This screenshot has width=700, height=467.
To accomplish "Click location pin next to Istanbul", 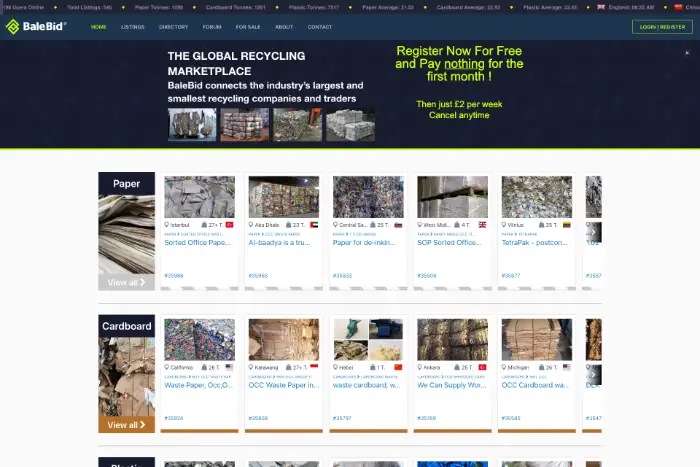I will (167, 225).
